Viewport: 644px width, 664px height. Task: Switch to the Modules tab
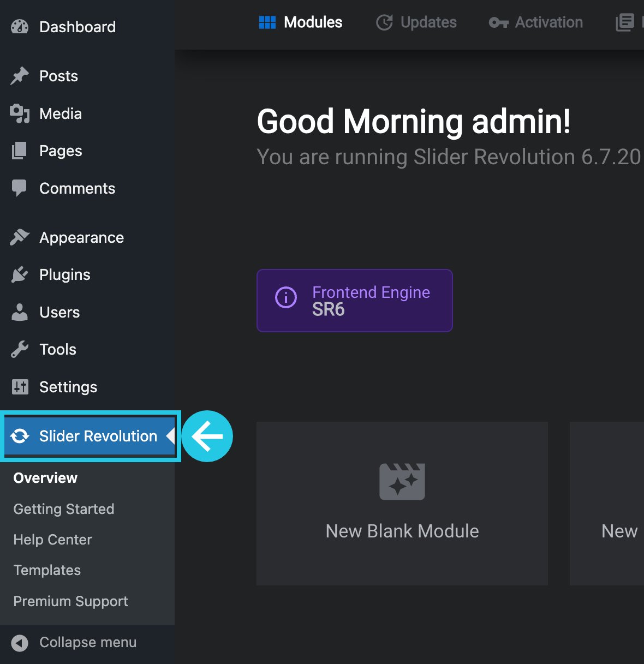click(x=301, y=22)
